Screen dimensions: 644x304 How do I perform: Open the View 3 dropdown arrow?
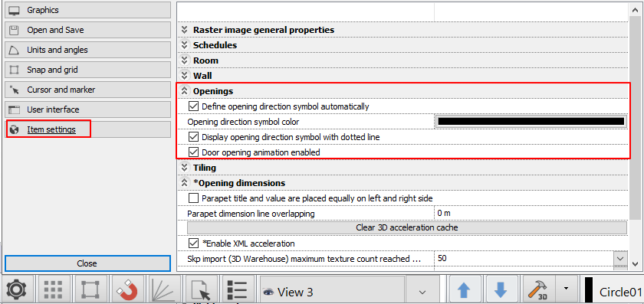point(422,292)
